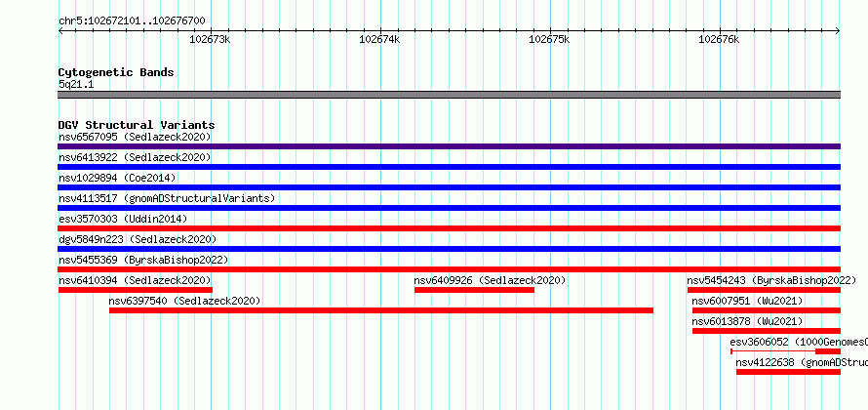Click the Cytogenetic Bands track title
This screenshot has width=868, height=410.
pos(116,72)
